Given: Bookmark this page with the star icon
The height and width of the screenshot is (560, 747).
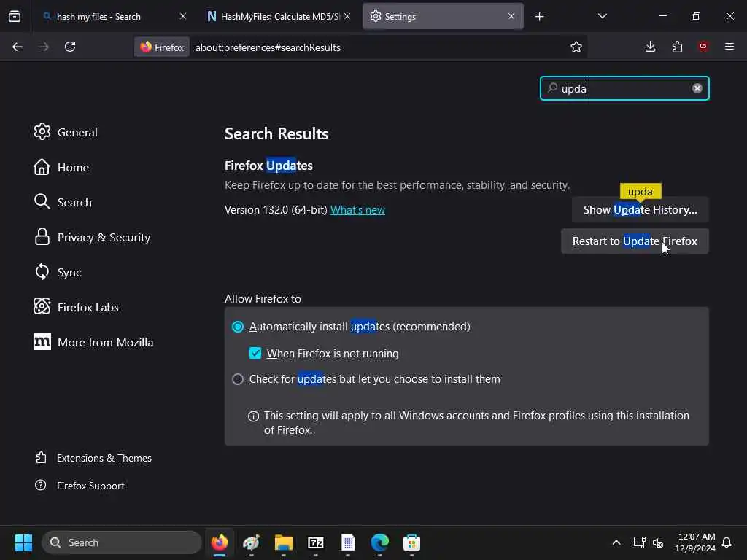Looking at the screenshot, I should point(576,47).
